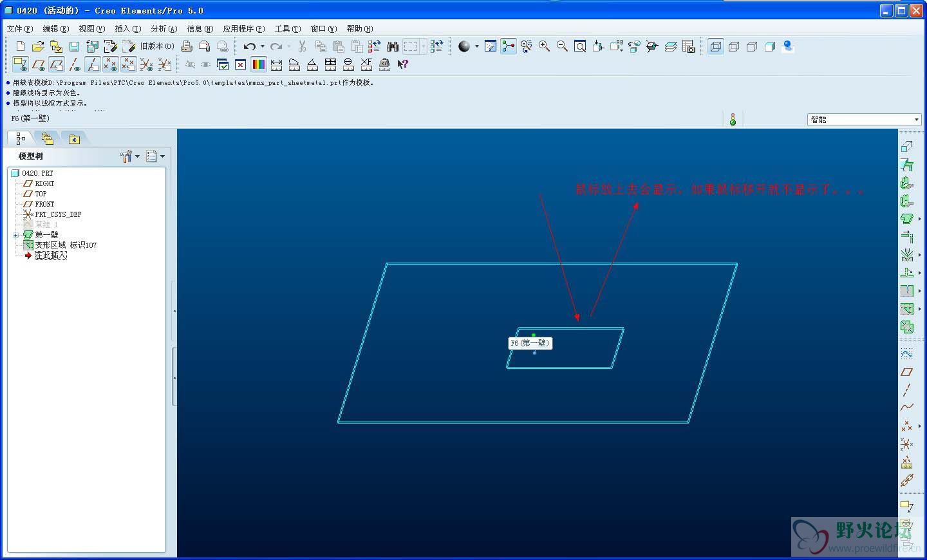This screenshot has height=560, width=927.
Task: Switch to the Folder Browser tab icon
Action: (x=47, y=138)
